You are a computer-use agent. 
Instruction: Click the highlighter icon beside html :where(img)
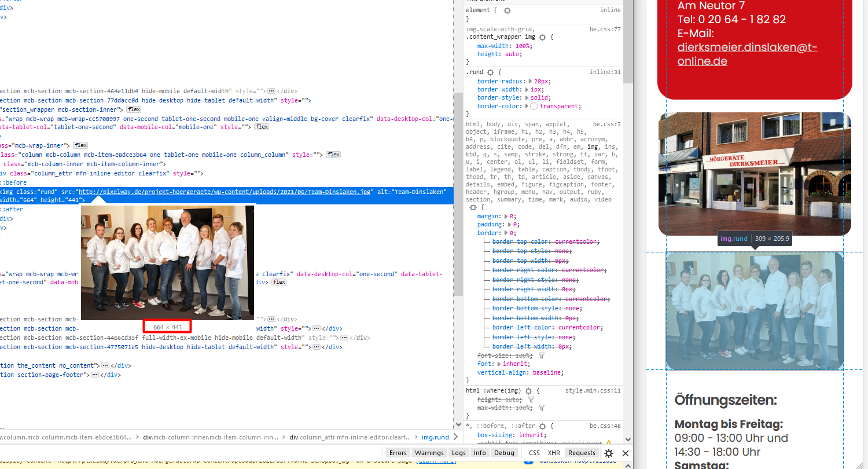point(528,391)
